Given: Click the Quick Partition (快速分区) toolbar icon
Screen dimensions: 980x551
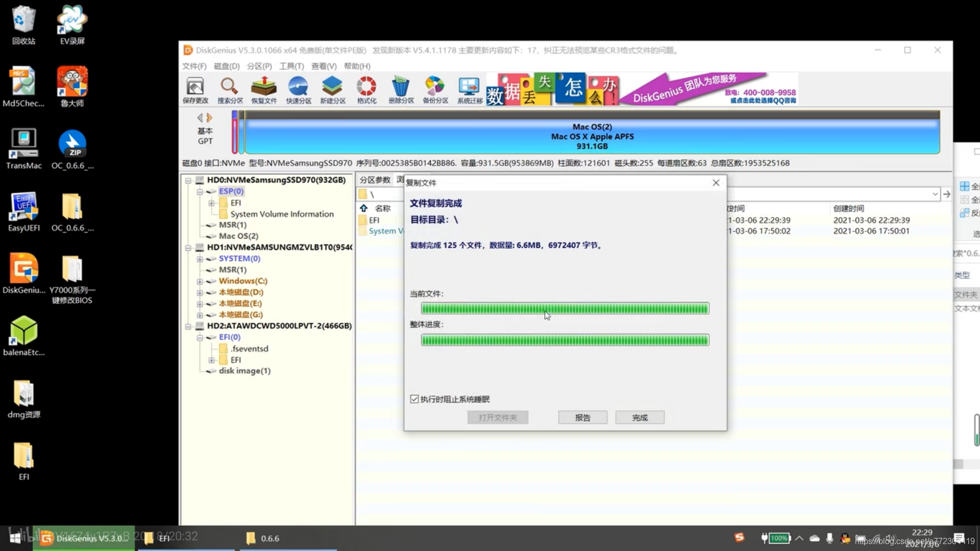Looking at the screenshot, I should pos(299,90).
